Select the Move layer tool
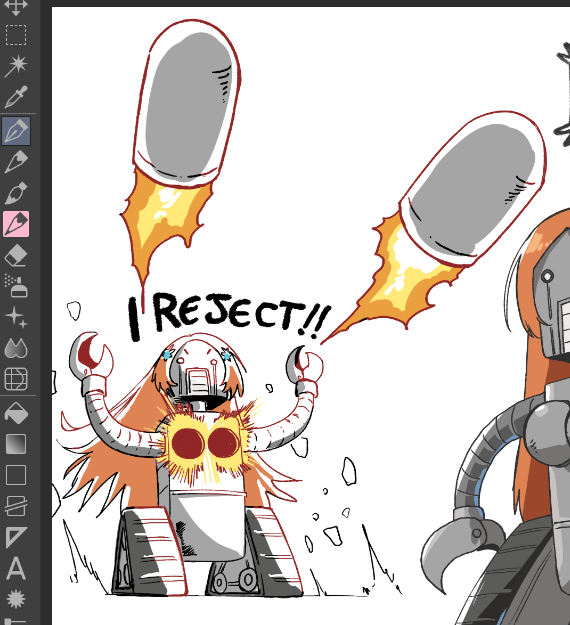Image resolution: width=570 pixels, height=625 pixels. point(16,7)
